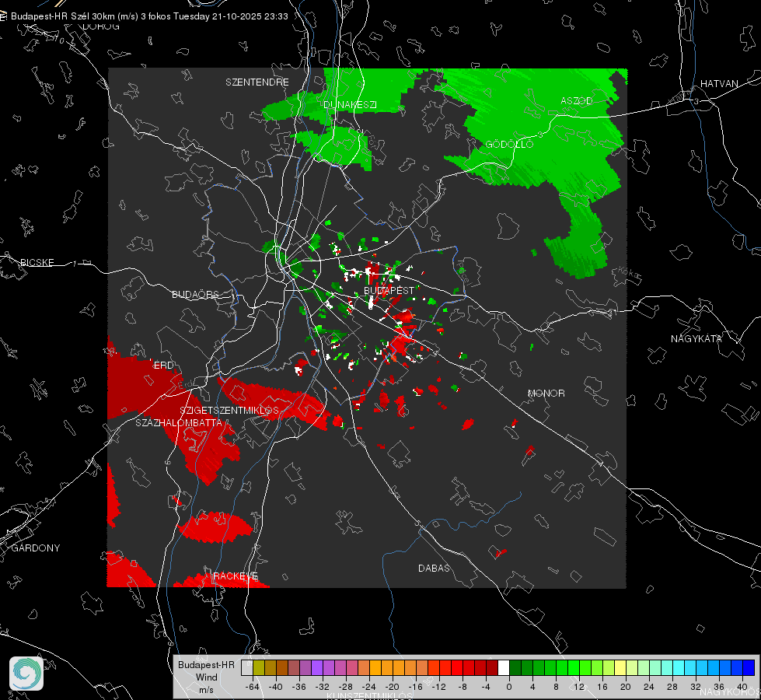Pick the white swatch in the wind legend
761x700 pixels.
pyautogui.click(x=504, y=667)
